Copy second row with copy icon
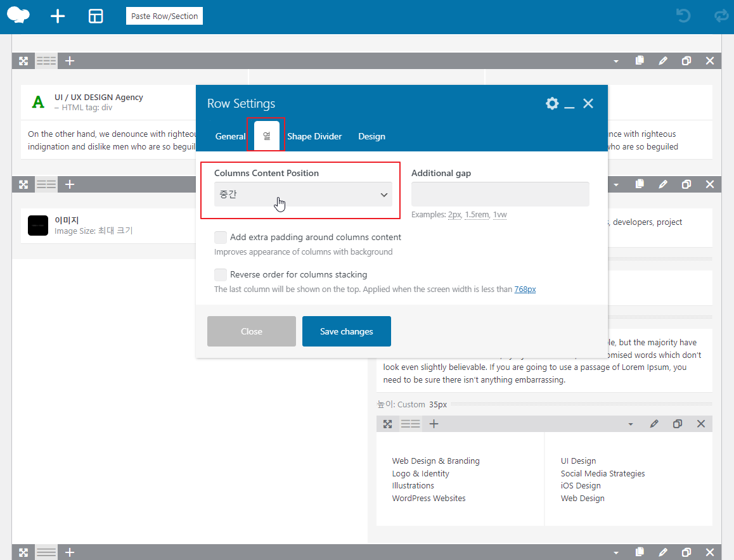Viewport: 734px width, 560px height. click(640, 184)
